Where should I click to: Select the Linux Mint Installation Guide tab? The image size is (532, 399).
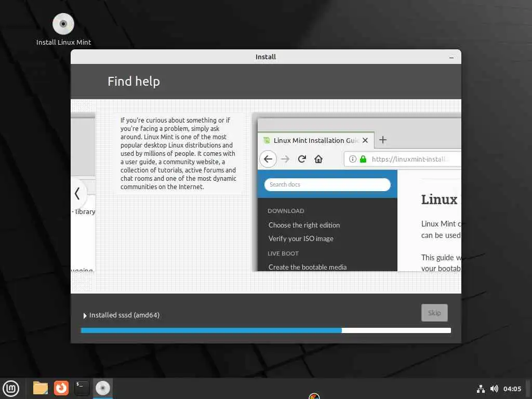click(x=316, y=140)
